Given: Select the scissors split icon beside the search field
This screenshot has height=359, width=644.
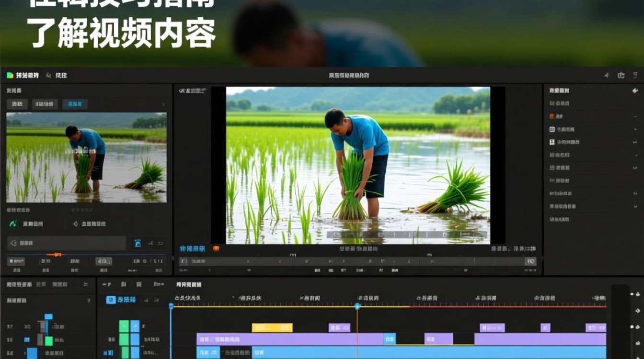Looking at the screenshot, I should 150,243.
